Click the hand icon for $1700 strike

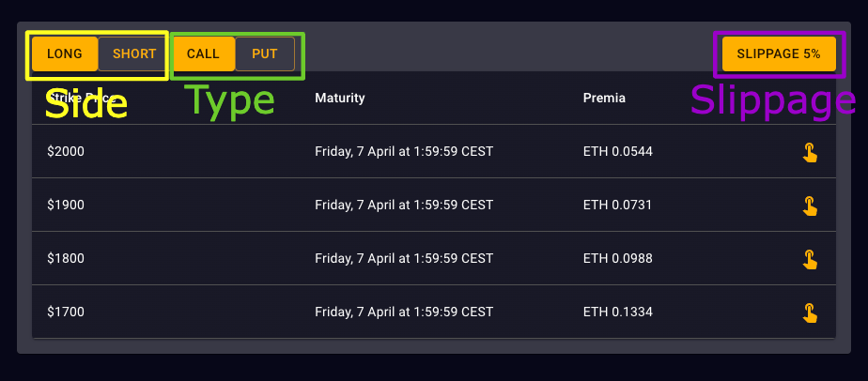809,312
